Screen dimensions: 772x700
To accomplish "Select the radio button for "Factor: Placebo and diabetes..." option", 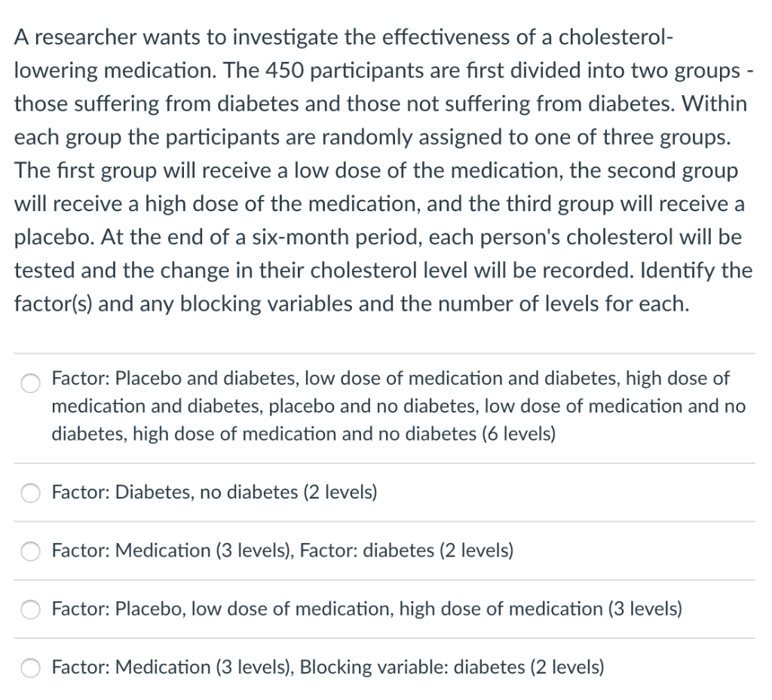I will pos(30,383).
